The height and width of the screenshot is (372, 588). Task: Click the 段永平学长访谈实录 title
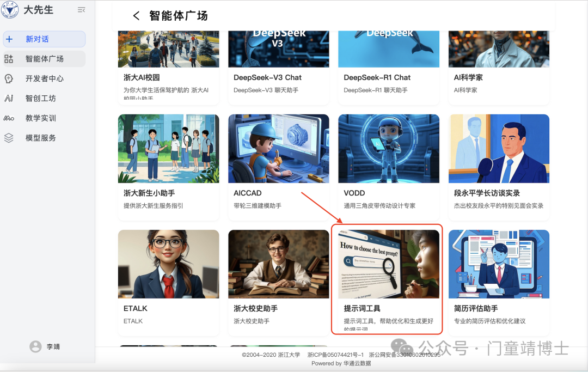pyautogui.click(x=487, y=193)
